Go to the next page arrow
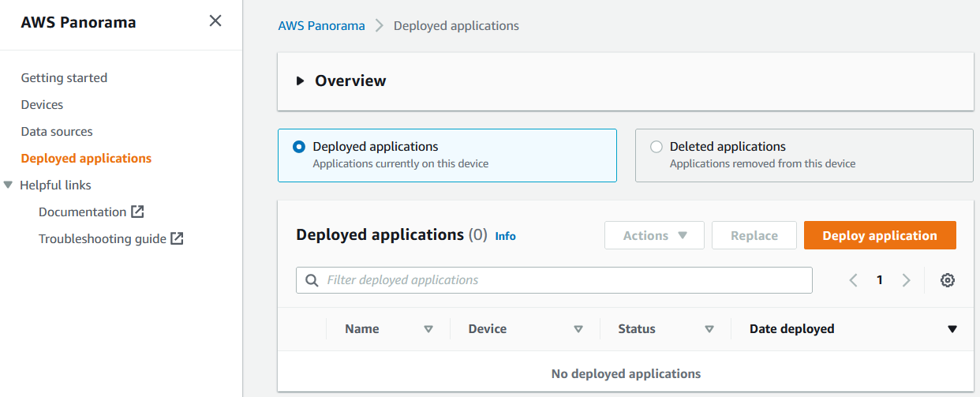 [x=906, y=280]
